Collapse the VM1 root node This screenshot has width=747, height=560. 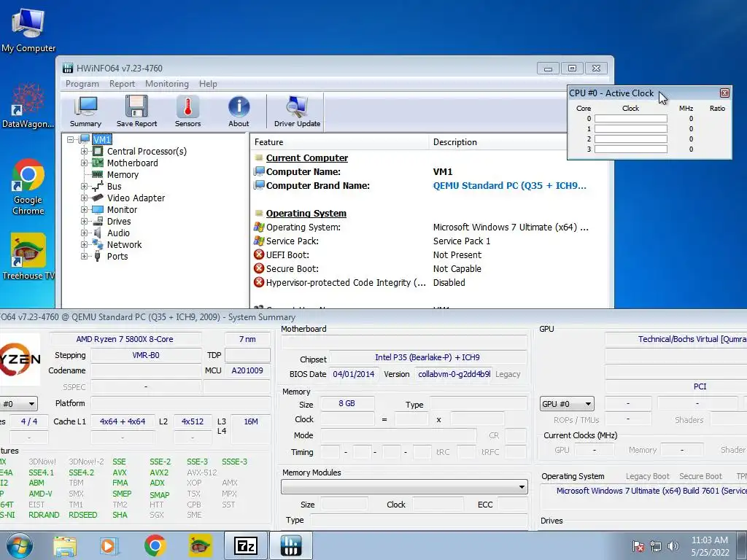[71, 139]
